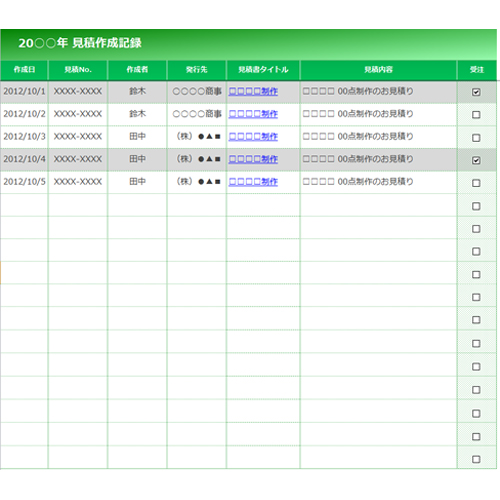This screenshot has width=500, height=500.
Task: Click the 制作 title link for 2012/10/5
Action: click(253, 182)
